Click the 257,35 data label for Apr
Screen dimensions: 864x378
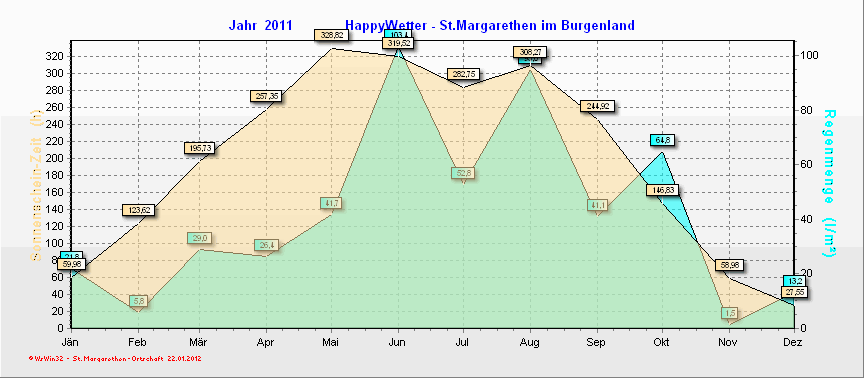(267, 96)
